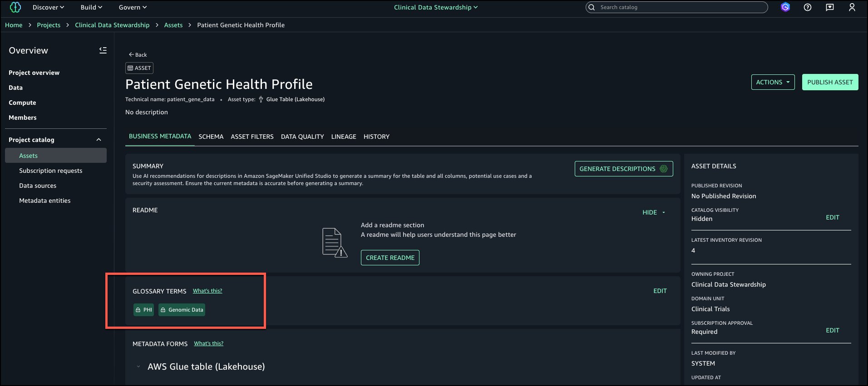
Task: Open the Discover dropdown menu
Action: click(48, 7)
